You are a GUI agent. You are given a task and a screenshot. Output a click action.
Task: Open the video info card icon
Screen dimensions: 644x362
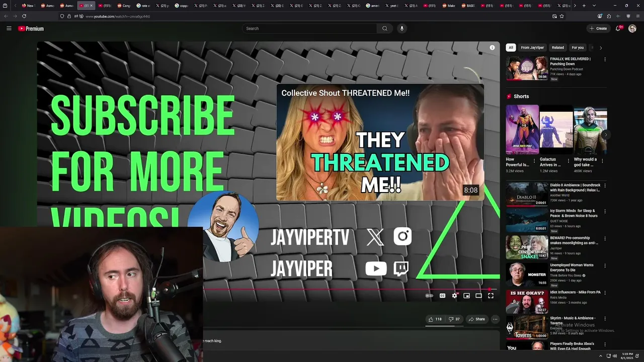pyautogui.click(x=492, y=48)
